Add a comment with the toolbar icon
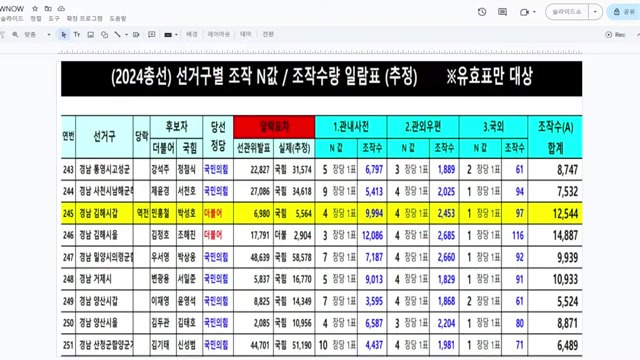Viewport: 640px width, 360px height. tap(151, 35)
